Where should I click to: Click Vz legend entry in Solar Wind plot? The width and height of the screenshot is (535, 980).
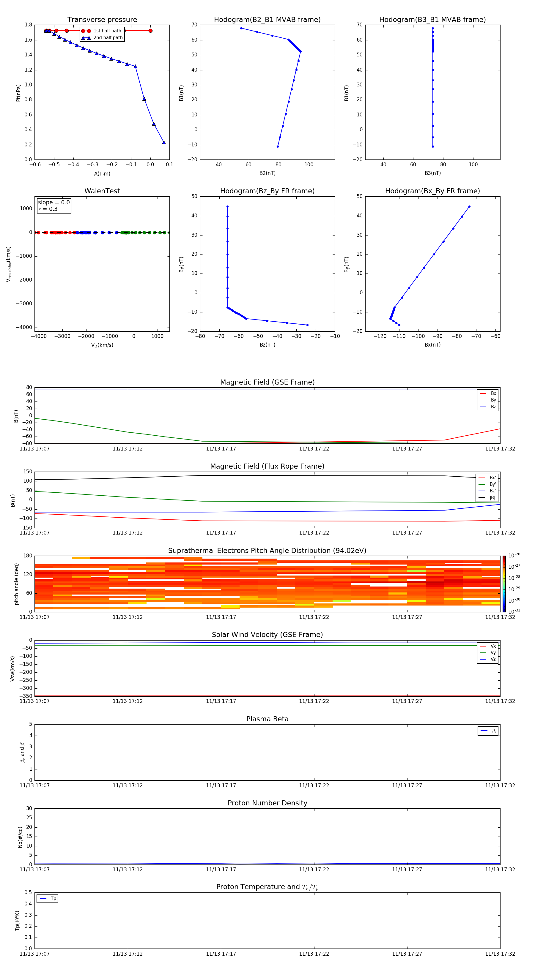click(488, 659)
